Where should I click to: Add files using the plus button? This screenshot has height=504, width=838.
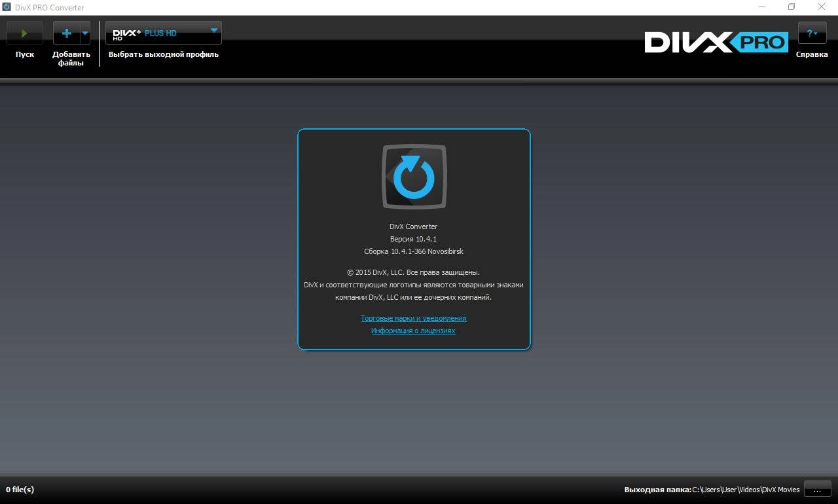[66, 33]
